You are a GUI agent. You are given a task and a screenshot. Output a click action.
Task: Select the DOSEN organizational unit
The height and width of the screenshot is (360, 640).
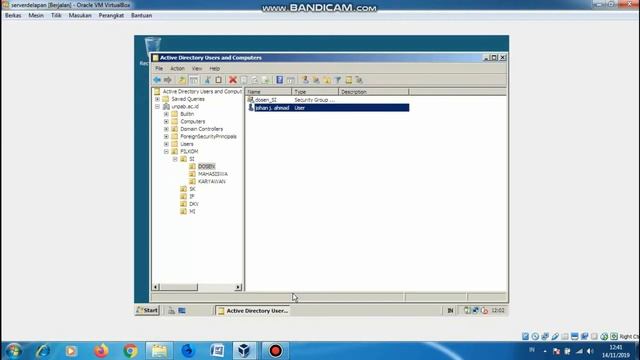[x=207, y=167]
